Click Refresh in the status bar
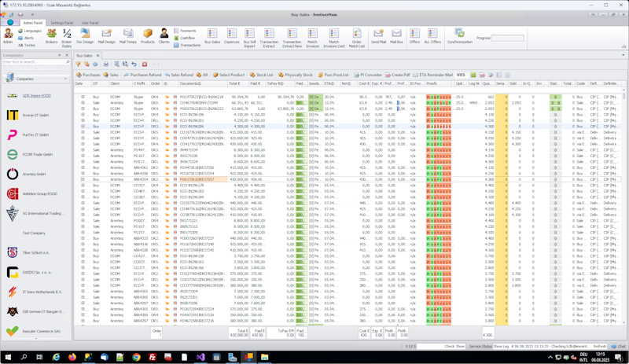The height and width of the screenshot is (364, 629). [x=600, y=347]
